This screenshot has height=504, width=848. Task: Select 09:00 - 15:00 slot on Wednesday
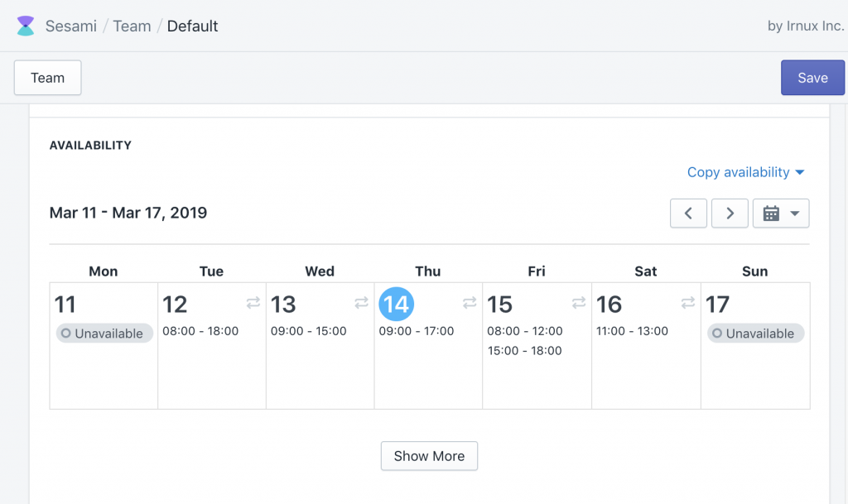click(309, 331)
